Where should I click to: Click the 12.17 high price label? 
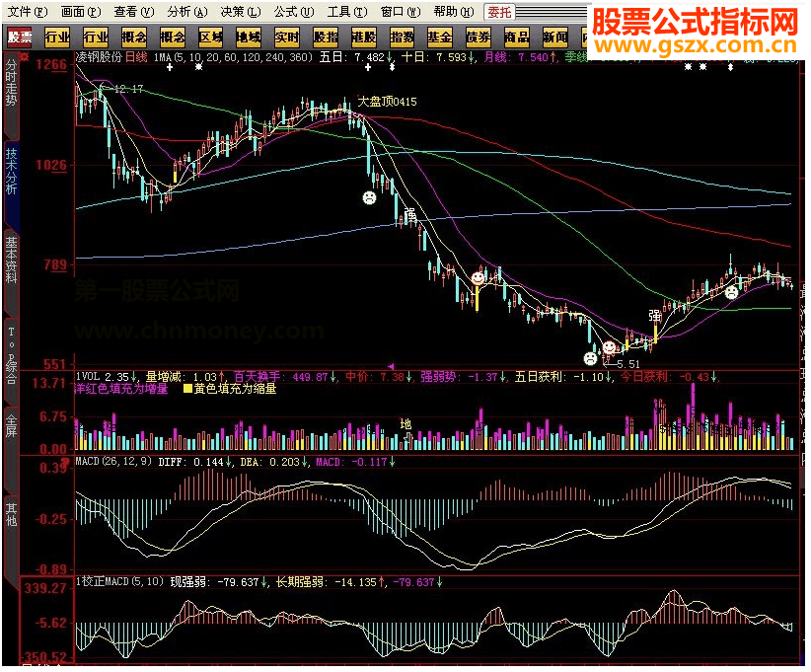[x=128, y=89]
